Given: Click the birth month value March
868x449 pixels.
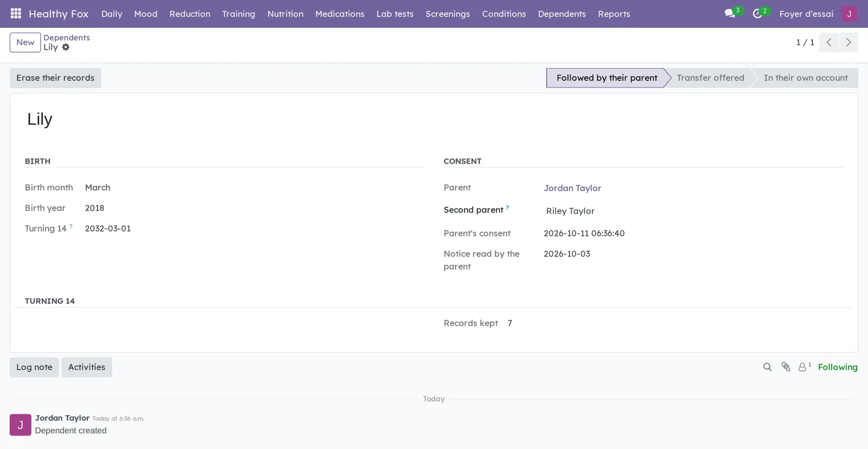Looking at the screenshot, I should point(98,188).
